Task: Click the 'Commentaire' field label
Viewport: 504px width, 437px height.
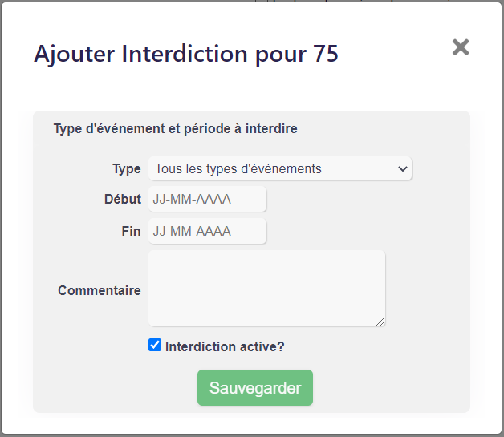Action: pos(100,290)
